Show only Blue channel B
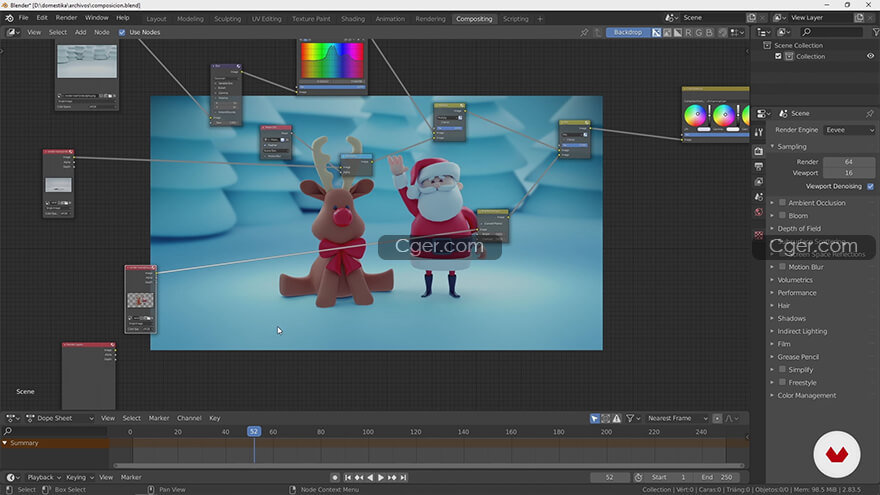 pyautogui.click(x=709, y=33)
